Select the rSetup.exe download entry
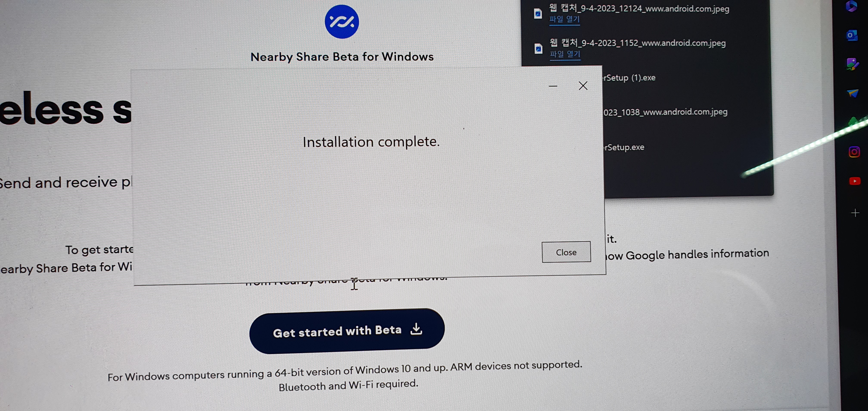 coord(624,147)
